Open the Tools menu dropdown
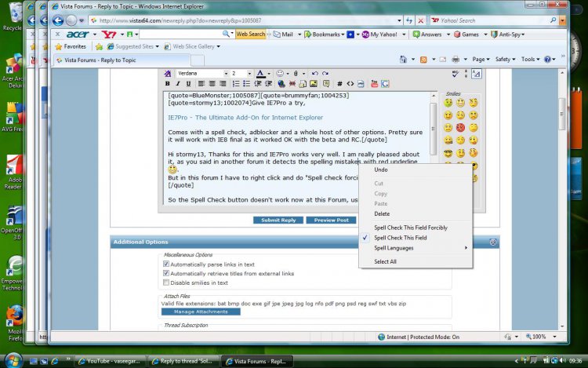The image size is (588, 368). point(530,60)
